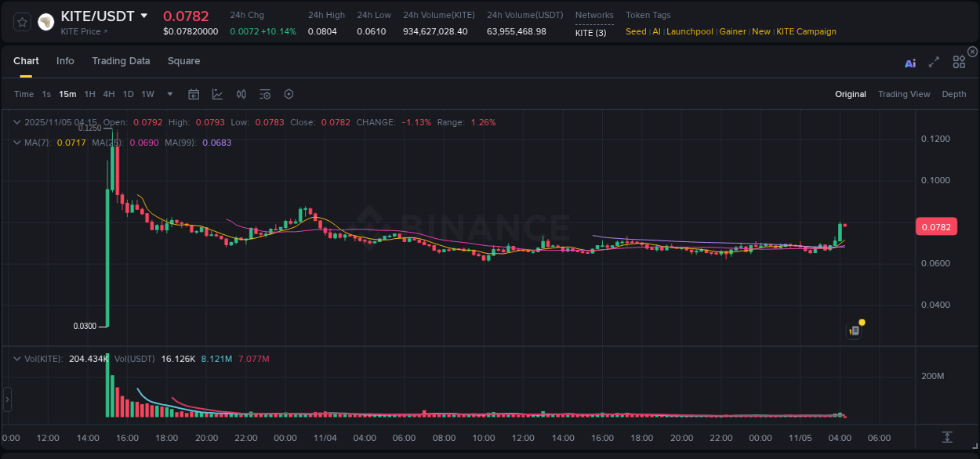The width and height of the screenshot is (980, 459).
Task: Open the Ai chart analysis feature
Action: point(909,63)
